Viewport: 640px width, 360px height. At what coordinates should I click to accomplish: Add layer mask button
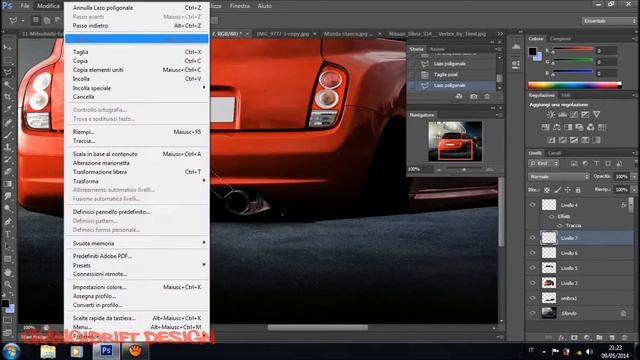click(x=574, y=338)
